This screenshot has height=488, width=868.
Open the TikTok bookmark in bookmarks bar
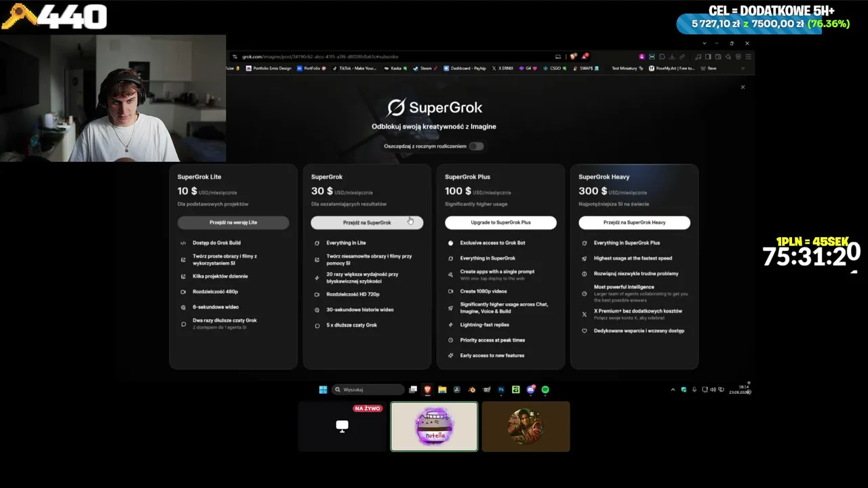coord(354,68)
